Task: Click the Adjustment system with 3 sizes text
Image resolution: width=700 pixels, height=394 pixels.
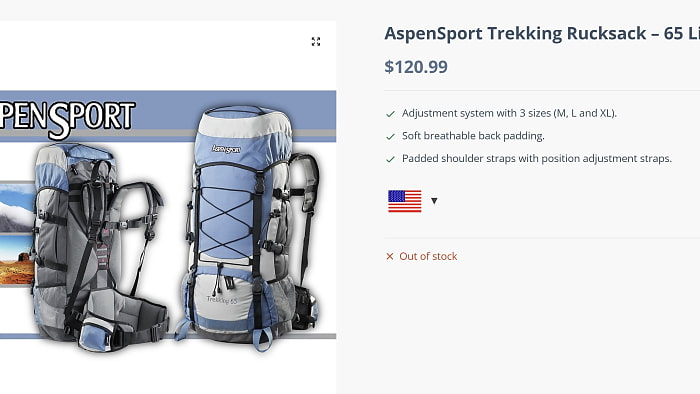Action: click(509, 113)
